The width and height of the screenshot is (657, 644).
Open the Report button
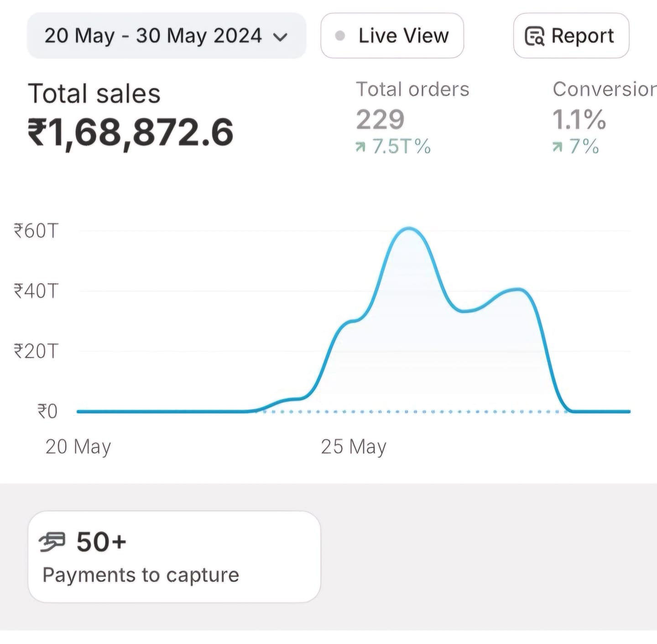tap(571, 36)
